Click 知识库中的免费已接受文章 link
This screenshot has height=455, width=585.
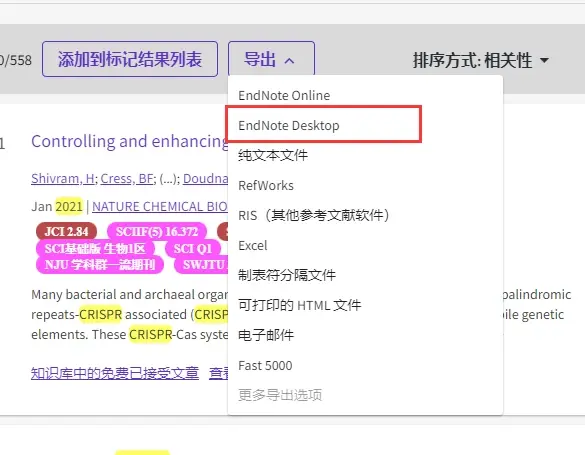pos(115,373)
